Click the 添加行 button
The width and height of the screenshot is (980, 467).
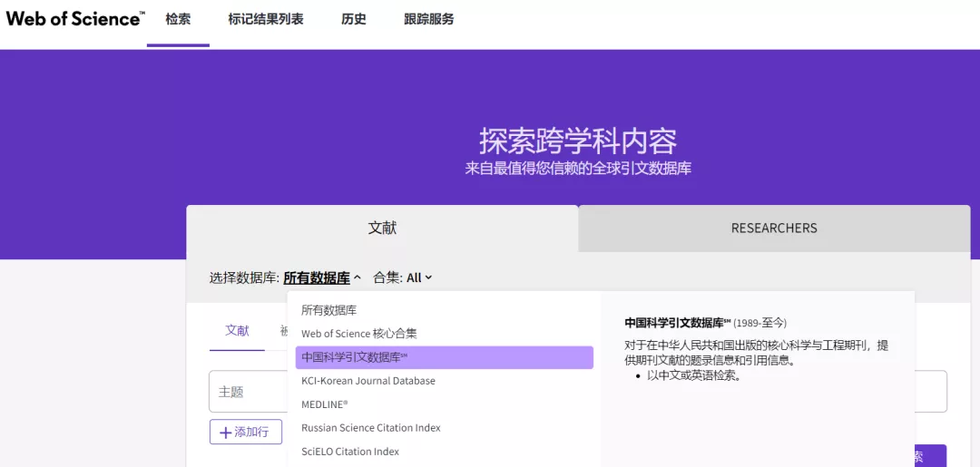[246, 432]
